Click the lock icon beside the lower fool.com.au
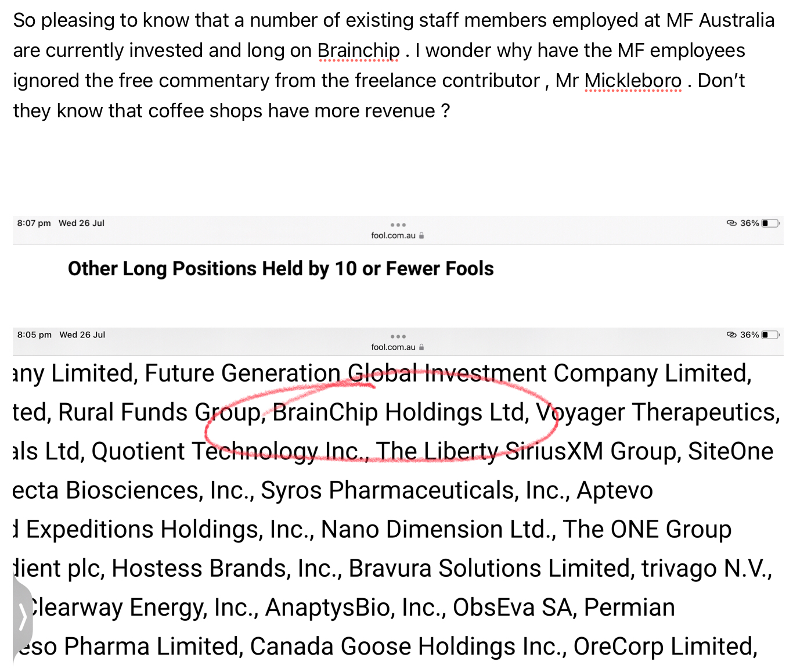This screenshot has width=793, height=672. point(421,347)
